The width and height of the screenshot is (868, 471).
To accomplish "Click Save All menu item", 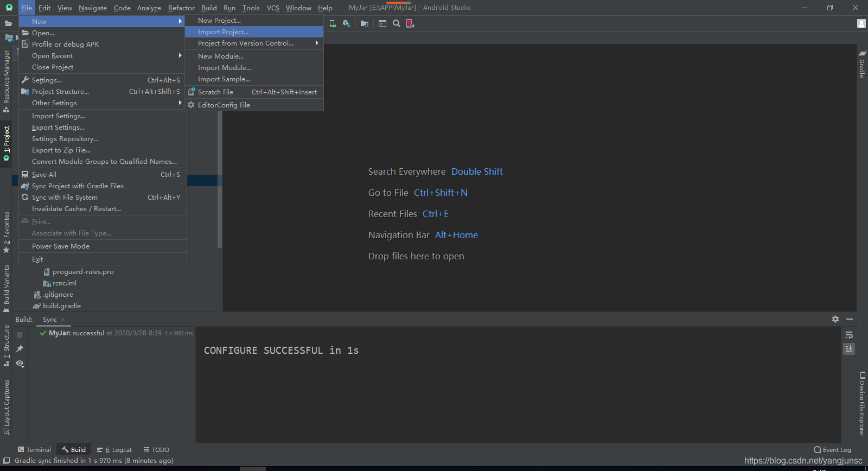I will click(103, 175).
